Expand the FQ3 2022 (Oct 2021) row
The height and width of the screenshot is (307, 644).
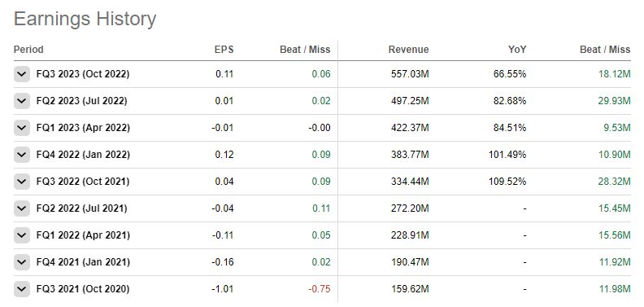pos(22,182)
